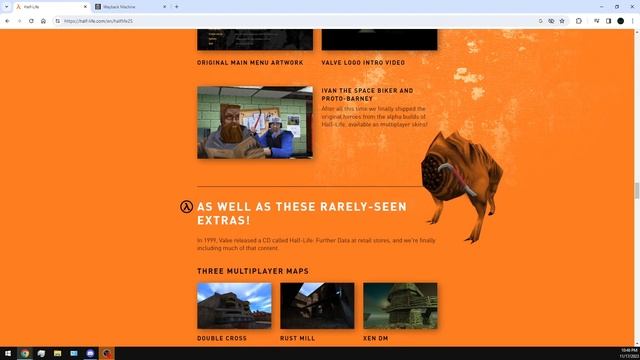Open the media control toolbar icon
This screenshot has height=360, width=640.
click(596, 21)
